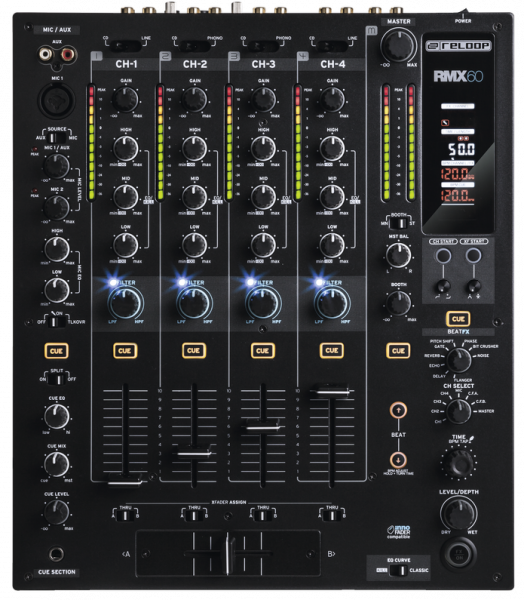Click the CH-1 CUE button
Screen dimensions: 524x600
125,351
